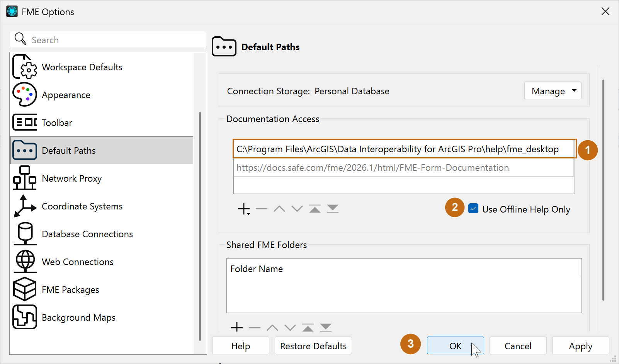Move documentation path to top

pyautogui.click(x=315, y=209)
